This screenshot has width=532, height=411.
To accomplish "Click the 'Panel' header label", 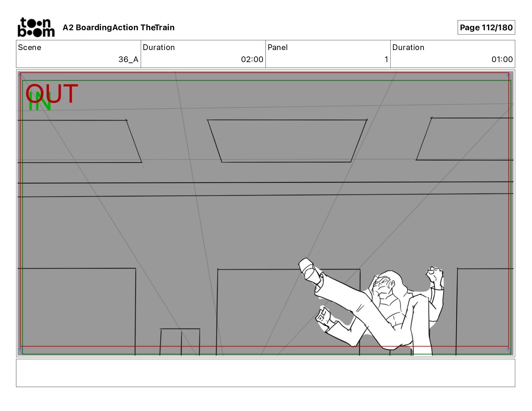I will coord(277,47).
